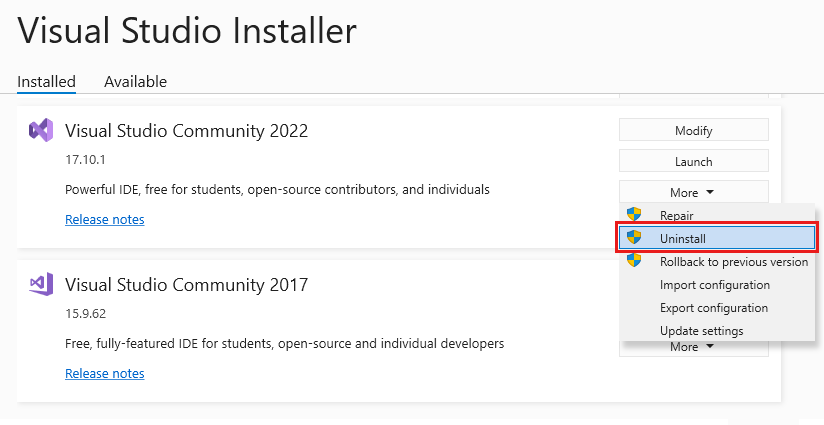Viewport: 824px width, 425px height.
Task: Expand the More dropdown for Community 2017
Action: point(693,347)
